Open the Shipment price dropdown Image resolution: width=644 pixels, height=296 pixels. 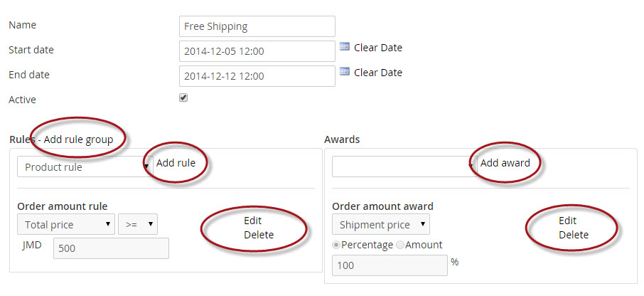tap(381, 224)
